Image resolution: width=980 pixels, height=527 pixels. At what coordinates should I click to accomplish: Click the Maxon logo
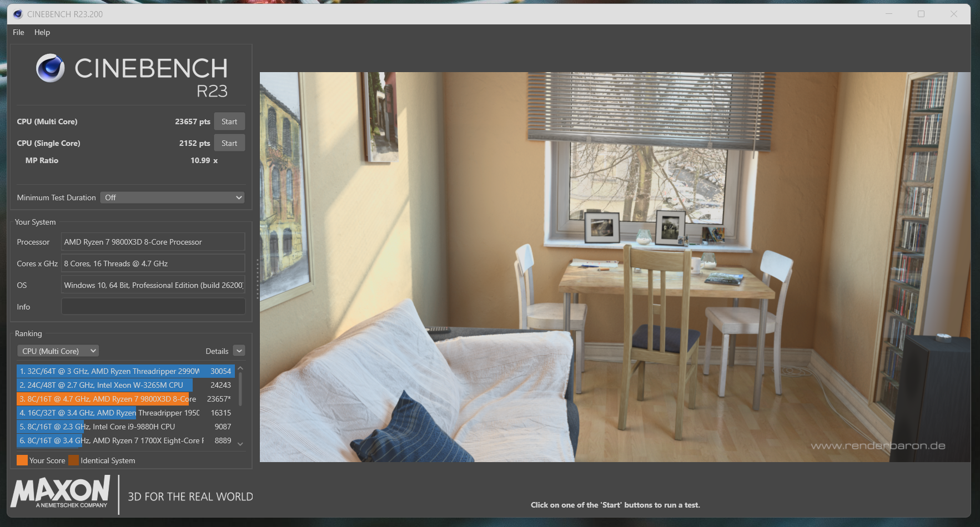pyautogui.click(x=61, y=493)
